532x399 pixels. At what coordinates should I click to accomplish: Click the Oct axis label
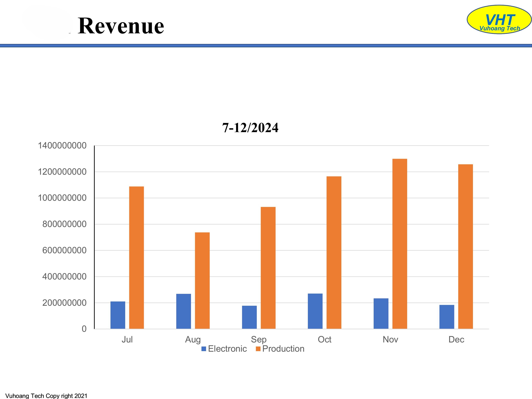(325, 340)
